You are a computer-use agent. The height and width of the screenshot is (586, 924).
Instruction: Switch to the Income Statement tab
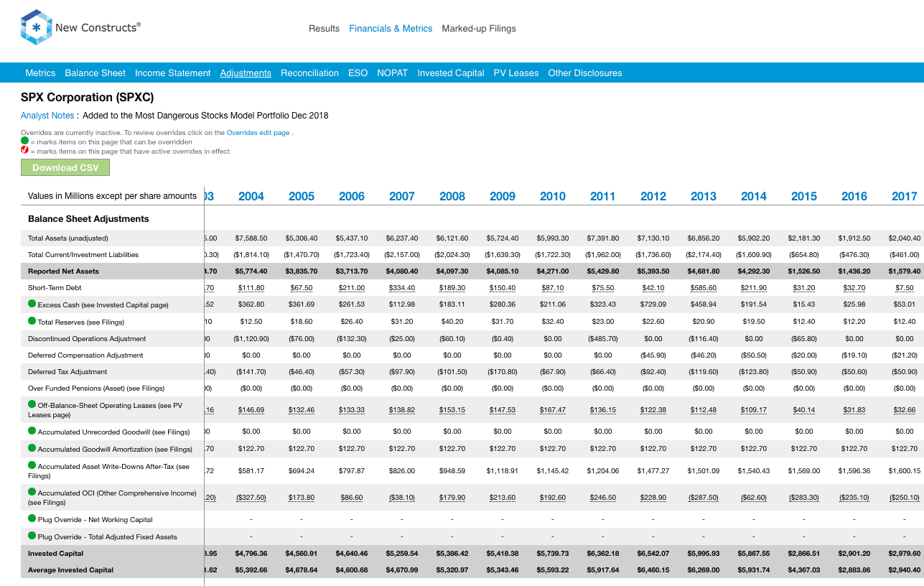173,73
